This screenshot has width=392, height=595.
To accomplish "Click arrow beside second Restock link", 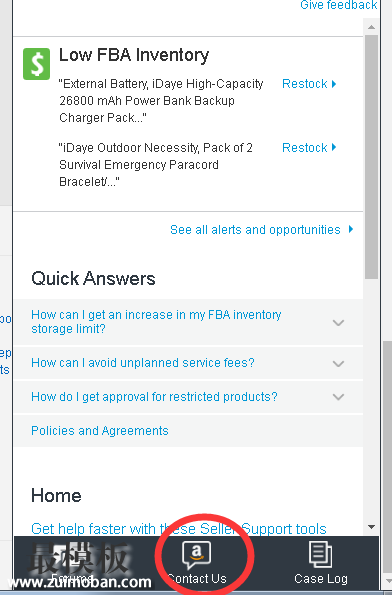I will click(334, 147).
